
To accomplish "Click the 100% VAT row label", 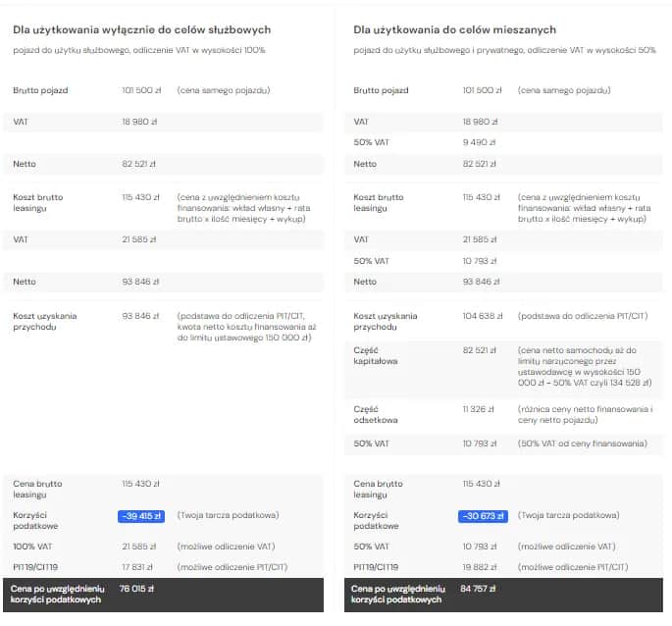I will click(31, 546).
